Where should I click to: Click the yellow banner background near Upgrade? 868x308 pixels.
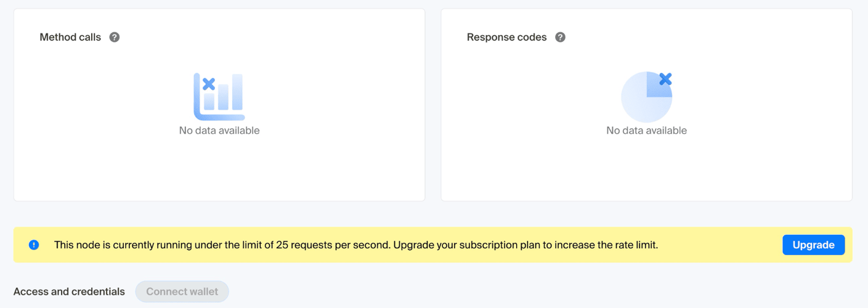(721, 245)
